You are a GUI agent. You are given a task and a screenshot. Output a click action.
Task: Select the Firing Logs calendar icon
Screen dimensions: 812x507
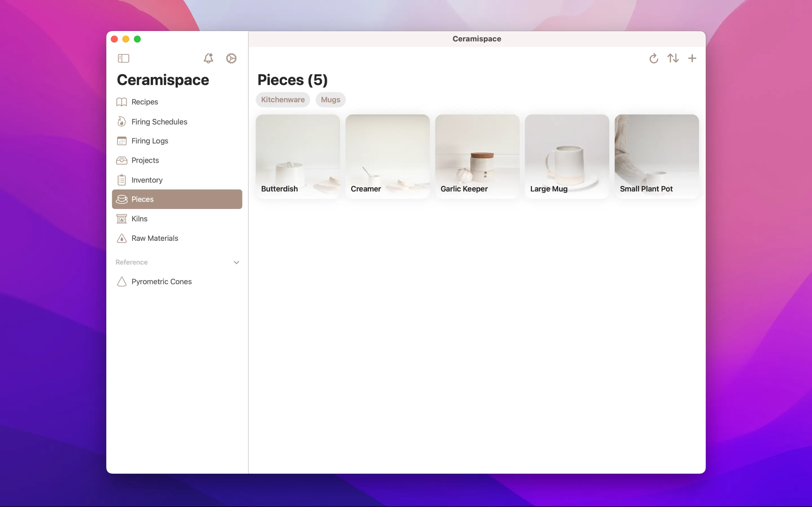click(x=122, y=141)
